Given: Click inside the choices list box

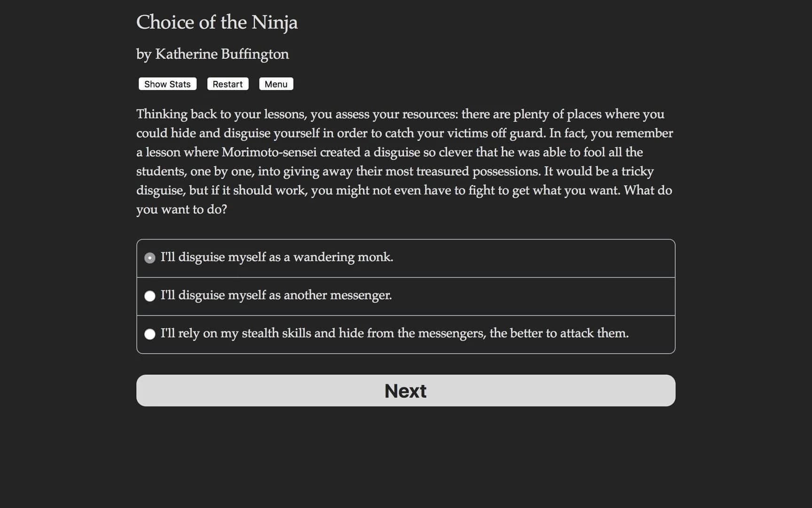Looking at the screenshot, I should click(405, 296).
